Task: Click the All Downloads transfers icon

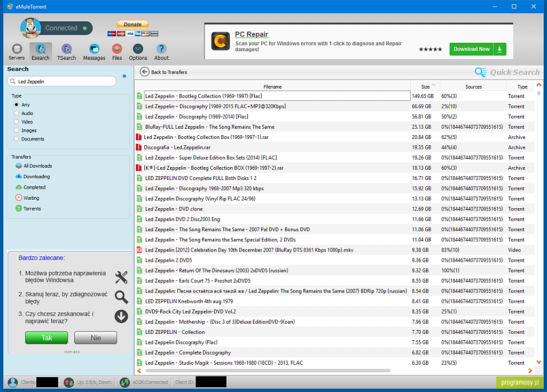Action: pos(19,166)
